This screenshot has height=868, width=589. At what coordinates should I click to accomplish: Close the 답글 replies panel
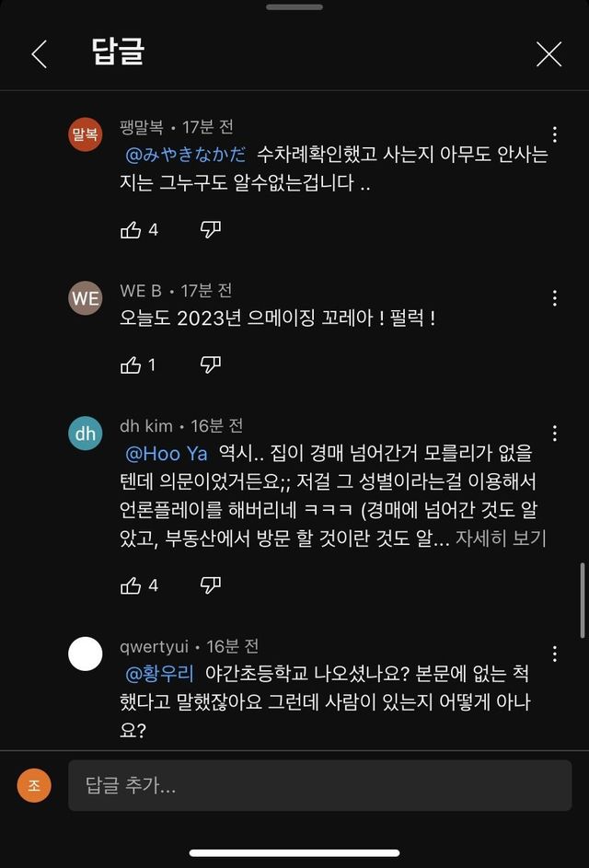click(x=549, y=54)
